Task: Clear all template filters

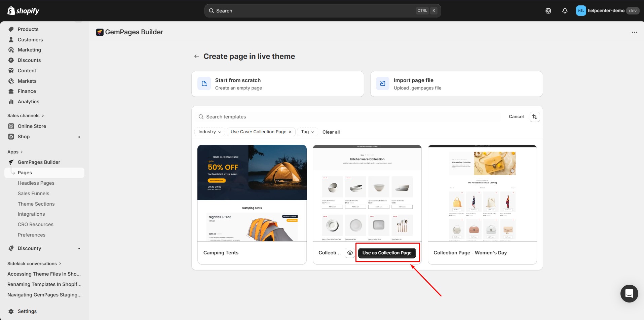Action: (331, 132)
